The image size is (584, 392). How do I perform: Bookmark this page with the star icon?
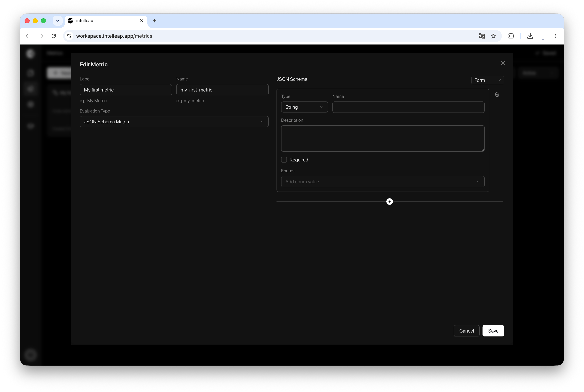click(493, 36)
